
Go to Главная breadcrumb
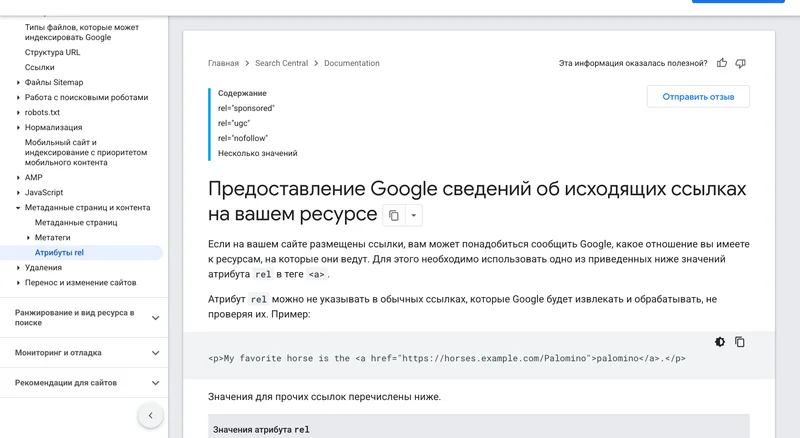tap(223, 63)
